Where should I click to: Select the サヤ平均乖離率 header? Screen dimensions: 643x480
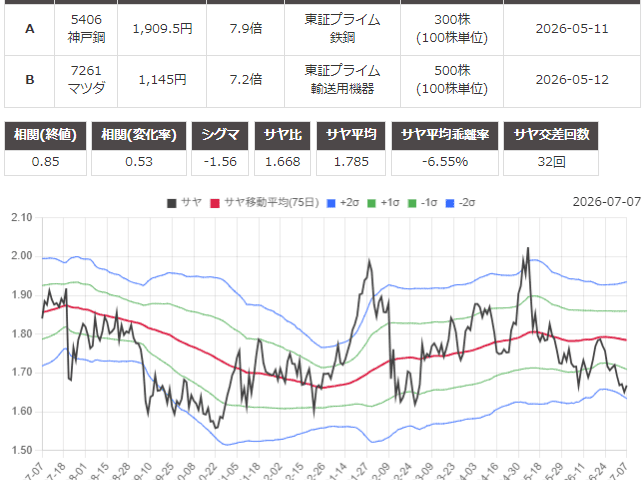(445, 135)
